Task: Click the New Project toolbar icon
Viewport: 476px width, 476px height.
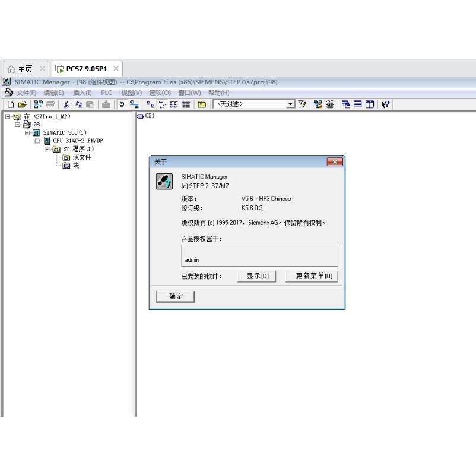Action: pos(11,104)
